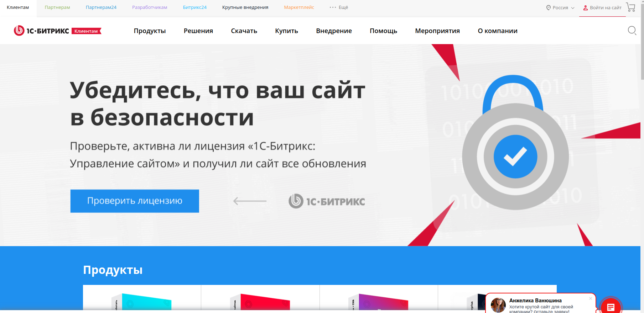
Task: Switch to the Клиентам tab
Action: tap(18, 7)
